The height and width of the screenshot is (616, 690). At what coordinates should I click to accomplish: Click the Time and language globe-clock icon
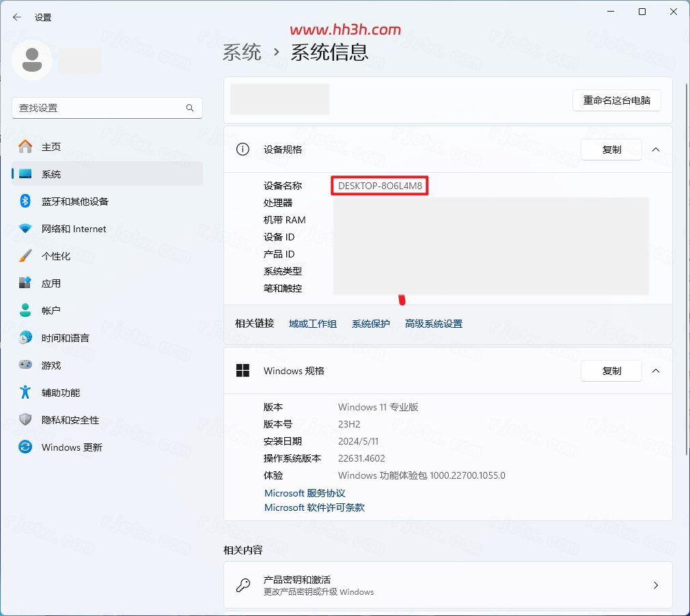(25, 337)
